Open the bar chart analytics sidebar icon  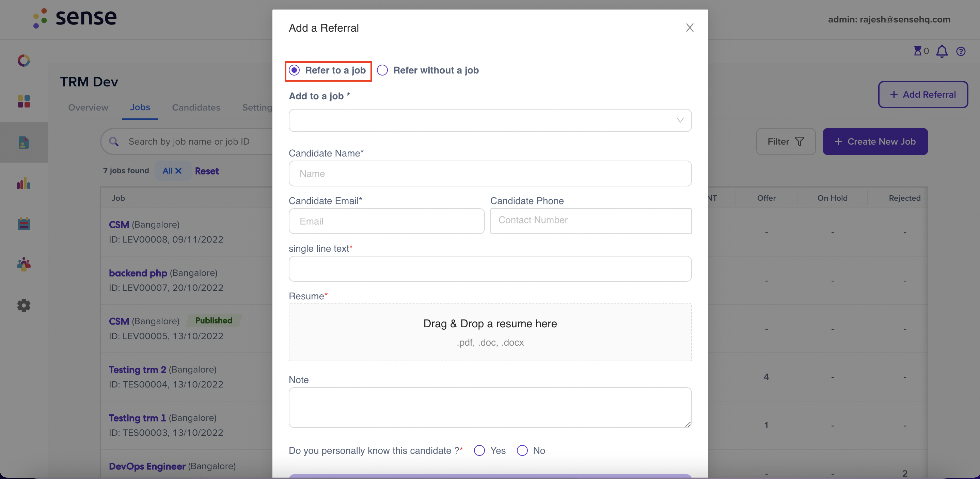pos(23,183)
